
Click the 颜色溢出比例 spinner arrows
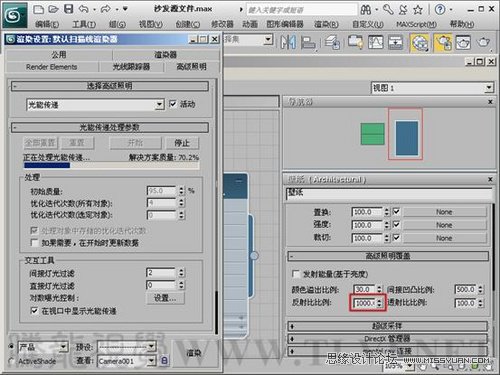click(x=379, y=289)
